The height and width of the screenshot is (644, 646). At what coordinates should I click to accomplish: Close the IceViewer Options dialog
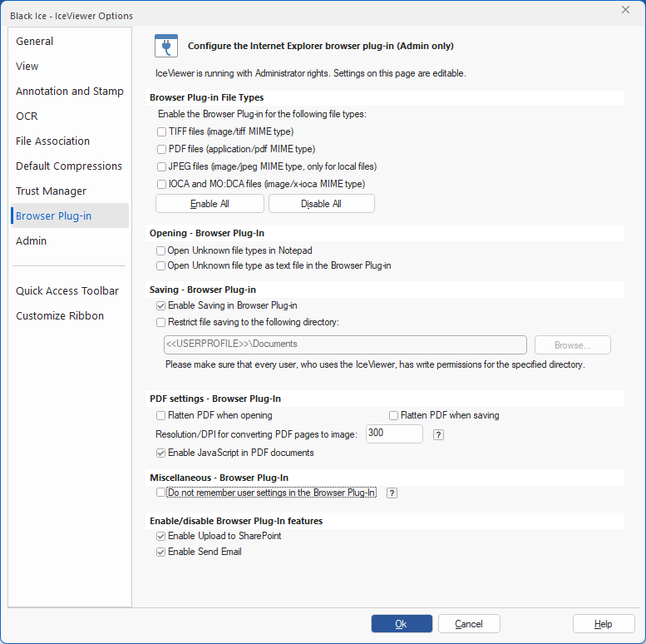(x=625, y=10)
